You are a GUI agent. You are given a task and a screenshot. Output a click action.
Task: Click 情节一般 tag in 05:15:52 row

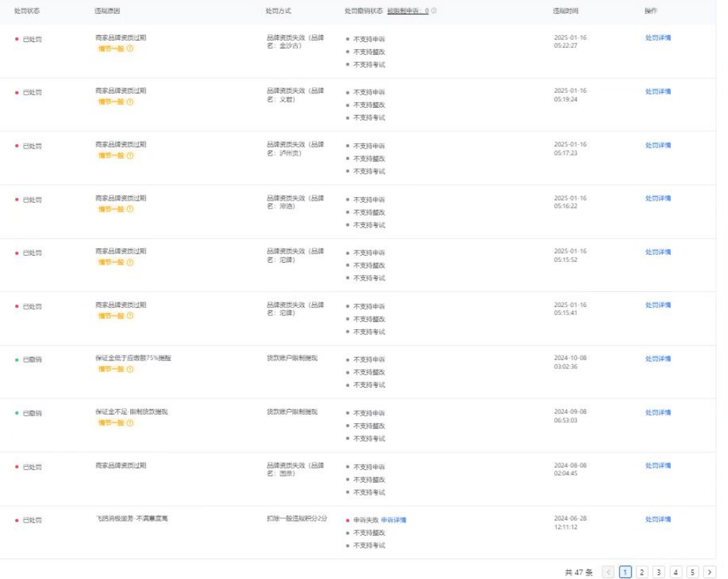coord(111,263)
